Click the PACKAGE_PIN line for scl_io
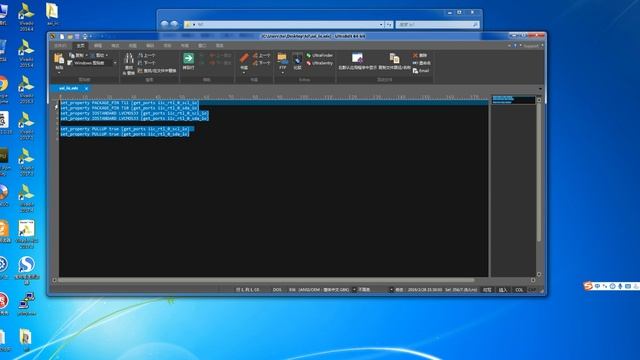640x360 pixels. [129, 103]
